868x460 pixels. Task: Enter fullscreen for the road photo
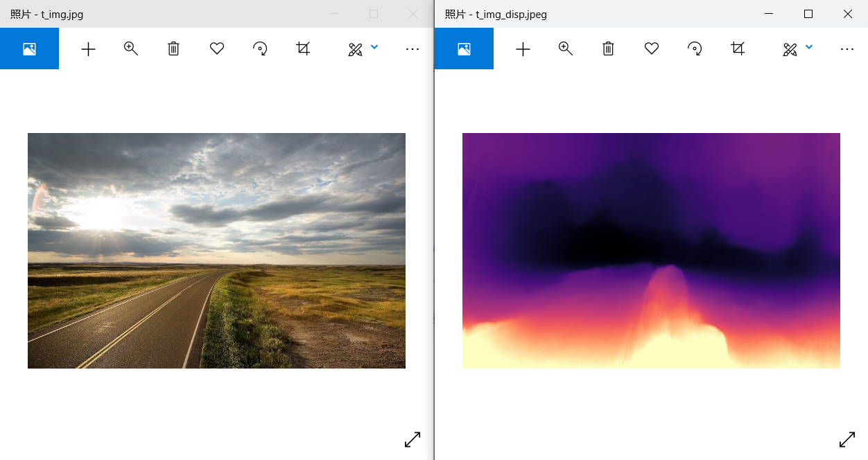tap(413, 439)
